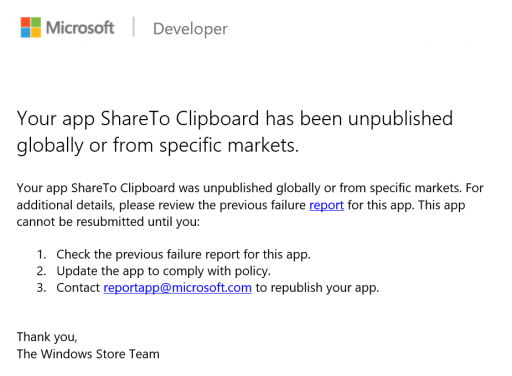Click the headline line ending with 'has been unpublished'
The image size is (512, 376).
click(x=235, y=119)
